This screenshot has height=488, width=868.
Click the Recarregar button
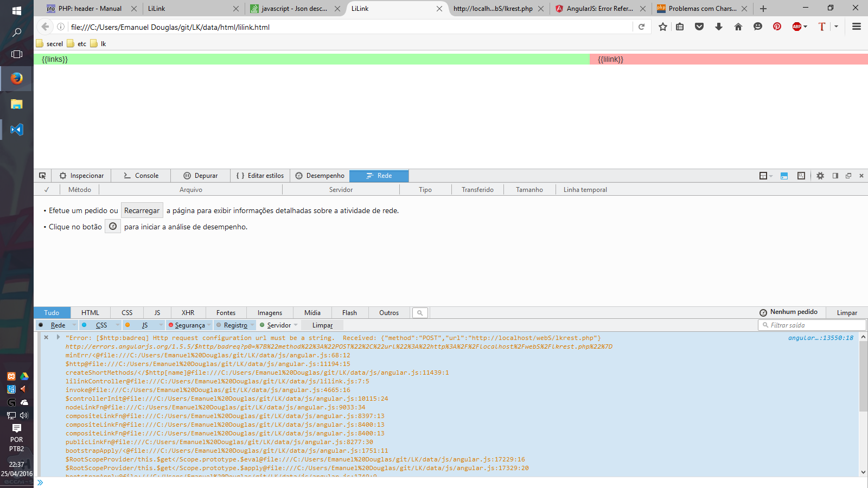(142, 210)
